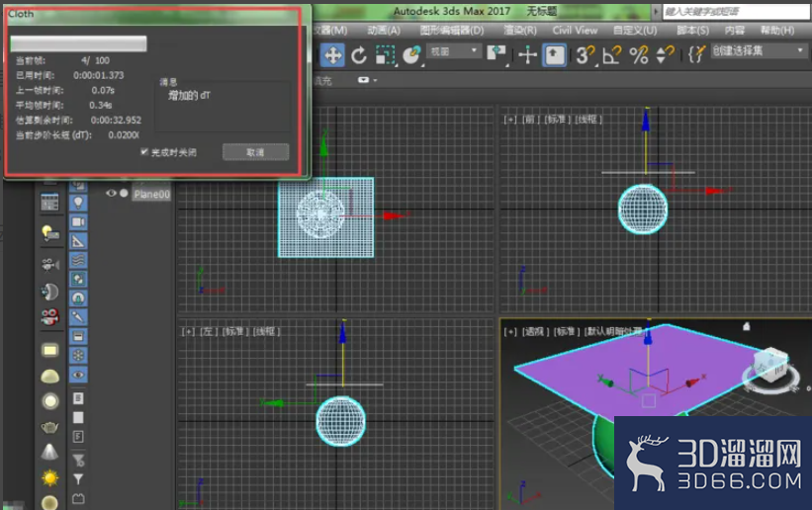Open the Civil View menu

pyautogui.click(x=575, y=31)
